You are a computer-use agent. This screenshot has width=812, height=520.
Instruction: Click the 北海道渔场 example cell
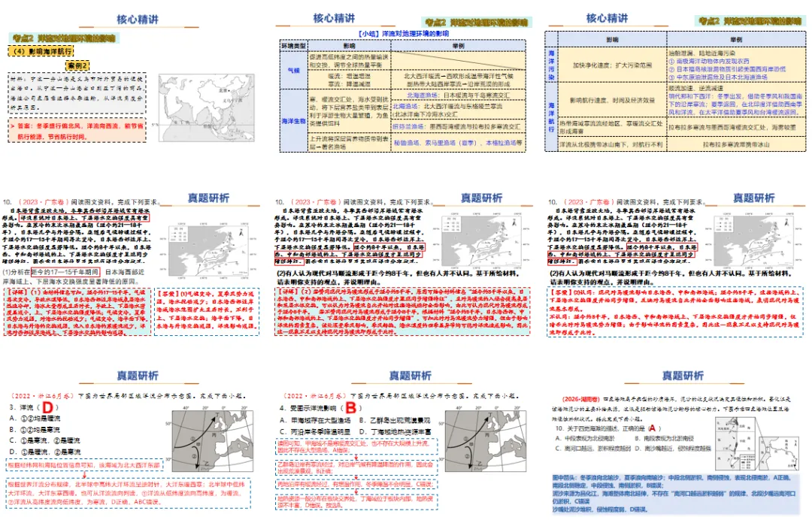point(458,95)
